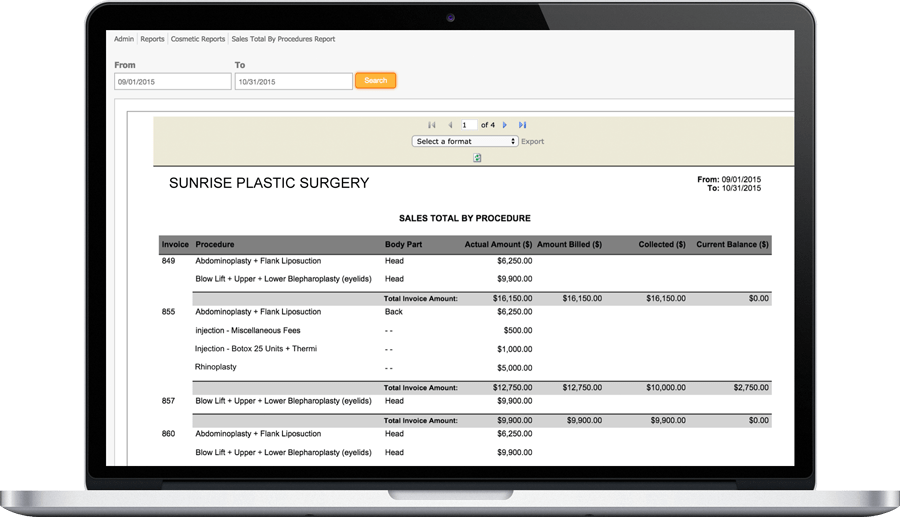The height and width of the screenshot is (517, 900).
Task: Go to the next report page
Action: (x=505, y=125)
